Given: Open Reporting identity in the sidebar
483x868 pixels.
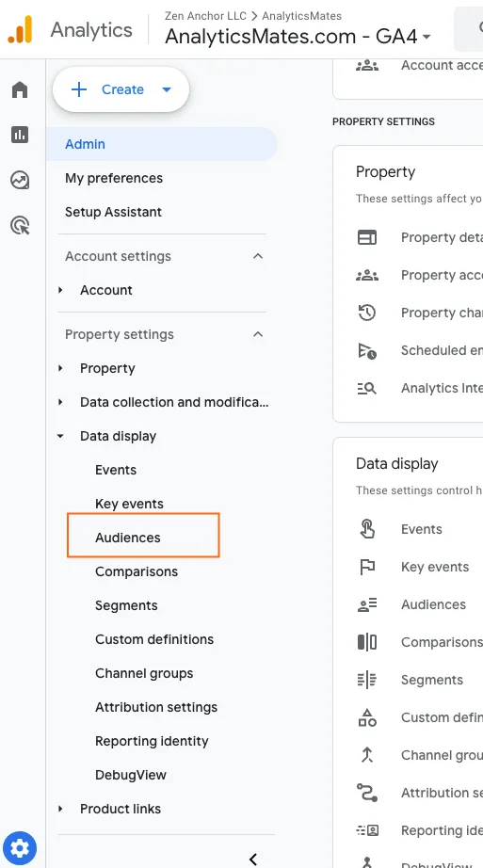Looking at the screenshot, I should (x=152, y=741).
